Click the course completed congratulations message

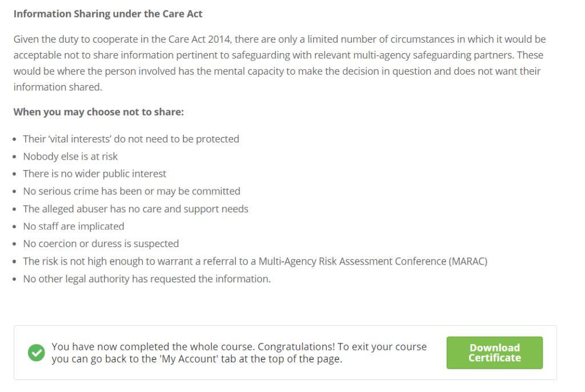tap(239, 353)
